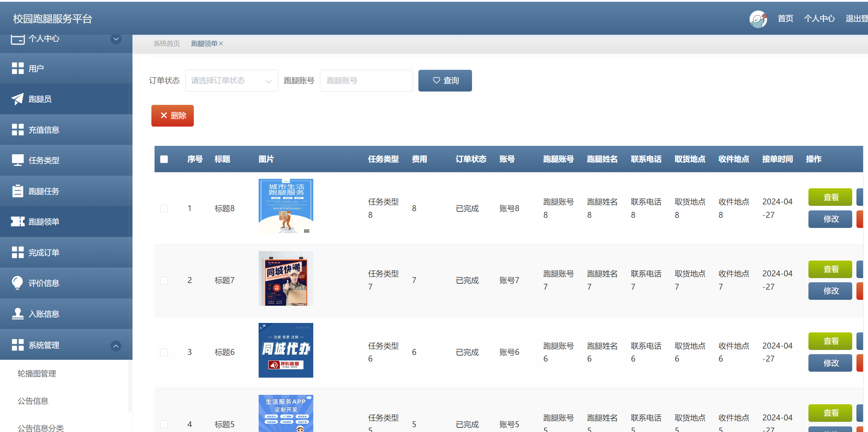Click 修改 for row 标题6

[x=830, y=363]
